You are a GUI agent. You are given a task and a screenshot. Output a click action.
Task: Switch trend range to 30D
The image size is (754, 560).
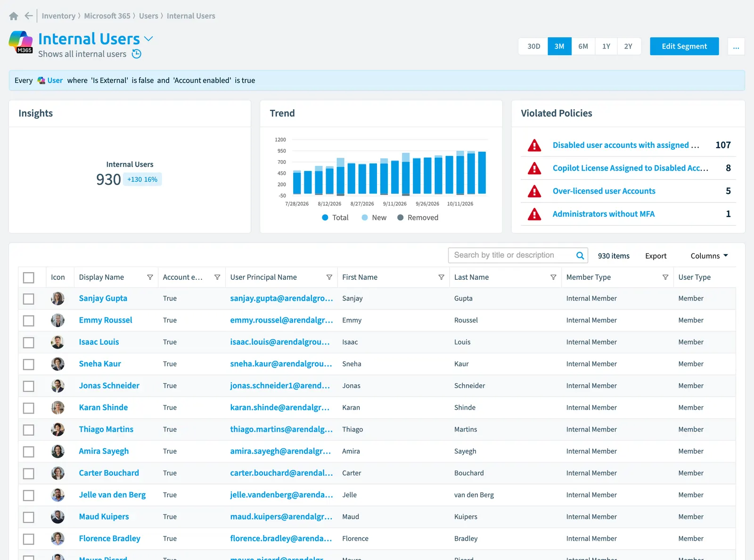533,46
